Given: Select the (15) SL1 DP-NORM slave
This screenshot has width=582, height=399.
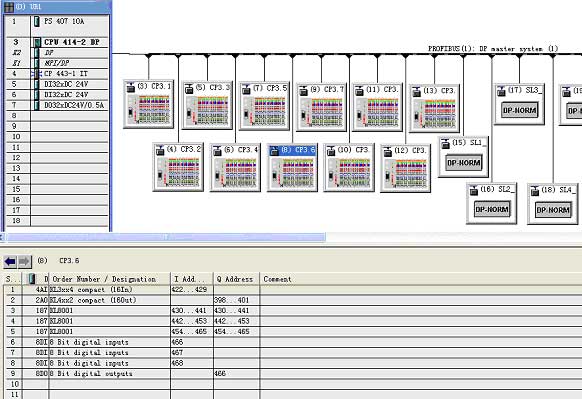Looking at the screenshot, I should (464, 157).
